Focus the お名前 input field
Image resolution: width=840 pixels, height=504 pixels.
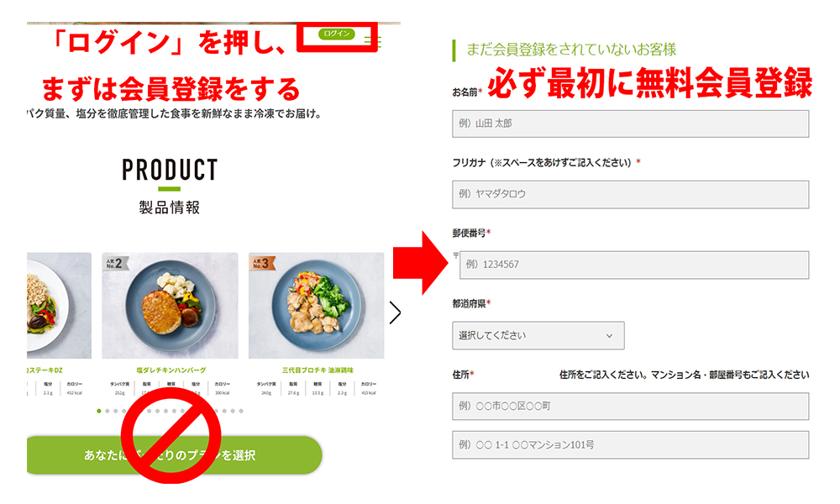[x=631, y=123]
